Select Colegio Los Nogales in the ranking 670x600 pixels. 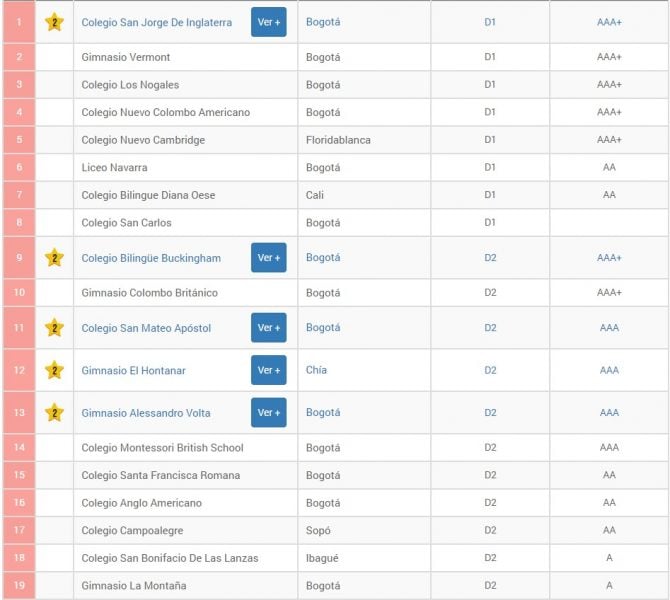(x=130, y=85)
